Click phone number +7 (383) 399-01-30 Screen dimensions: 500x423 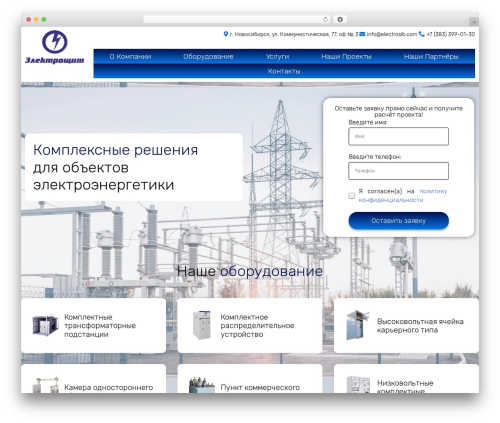point(451,34)
